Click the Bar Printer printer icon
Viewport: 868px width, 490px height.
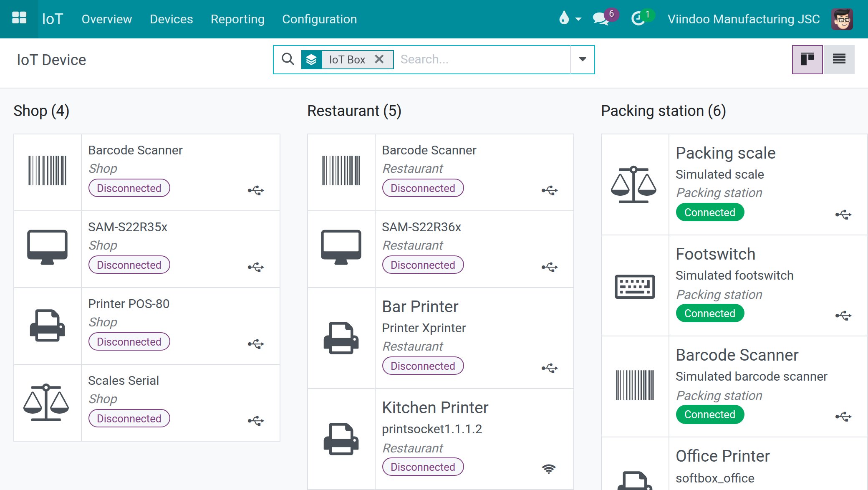click(341, 338)
